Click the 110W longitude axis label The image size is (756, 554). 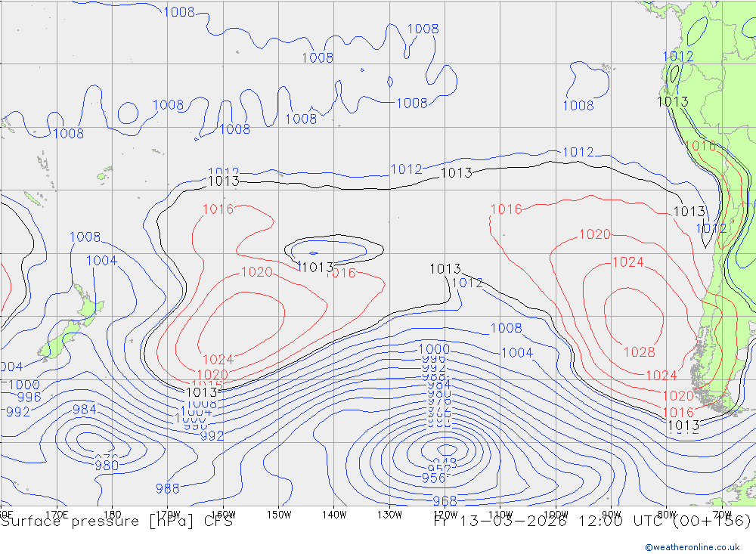500,515
